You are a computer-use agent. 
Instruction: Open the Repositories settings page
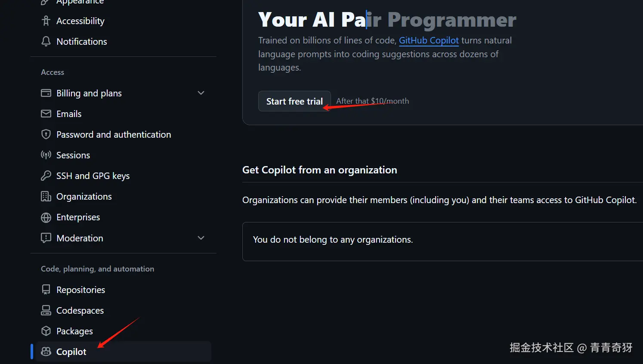[x=80, y=290]
